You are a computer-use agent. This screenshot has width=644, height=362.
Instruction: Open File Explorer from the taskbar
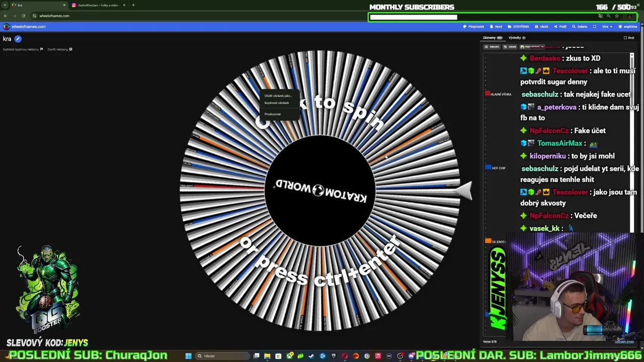267,356
